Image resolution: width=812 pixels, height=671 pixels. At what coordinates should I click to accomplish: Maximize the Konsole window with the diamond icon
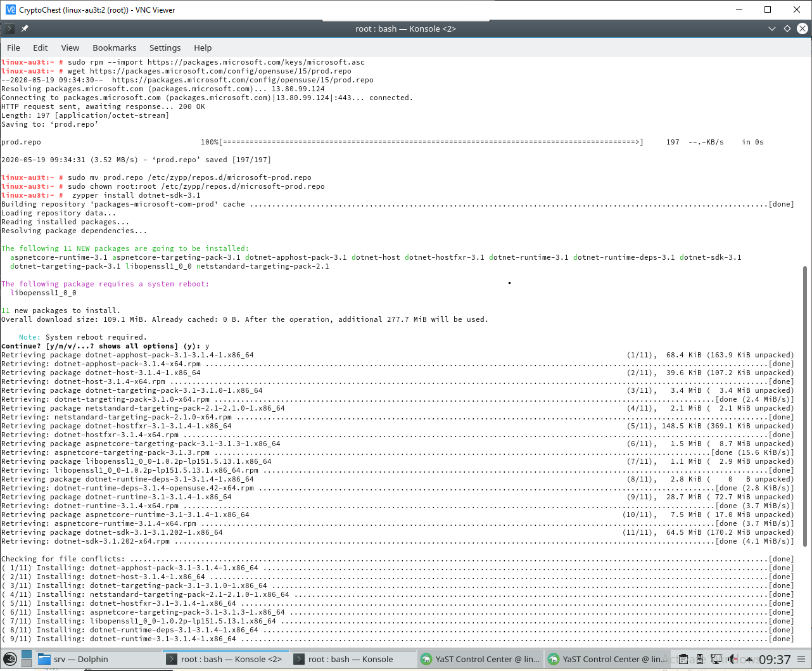787,29
